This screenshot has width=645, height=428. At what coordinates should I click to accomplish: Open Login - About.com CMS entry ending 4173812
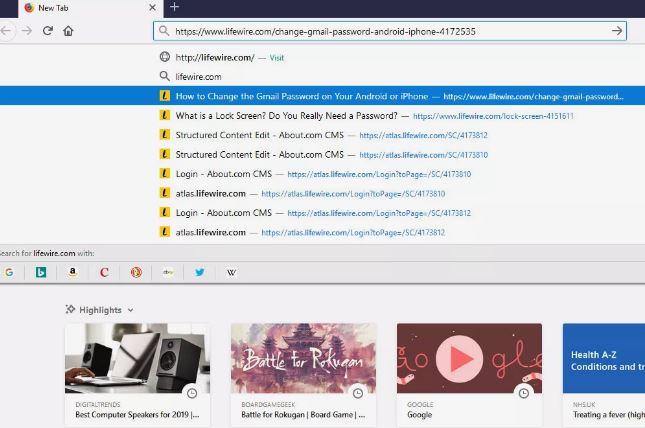tap(322, 213)
